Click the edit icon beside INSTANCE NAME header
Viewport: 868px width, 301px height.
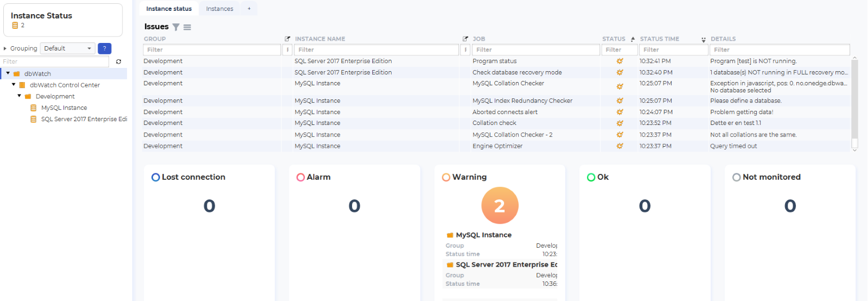[465, 39]
